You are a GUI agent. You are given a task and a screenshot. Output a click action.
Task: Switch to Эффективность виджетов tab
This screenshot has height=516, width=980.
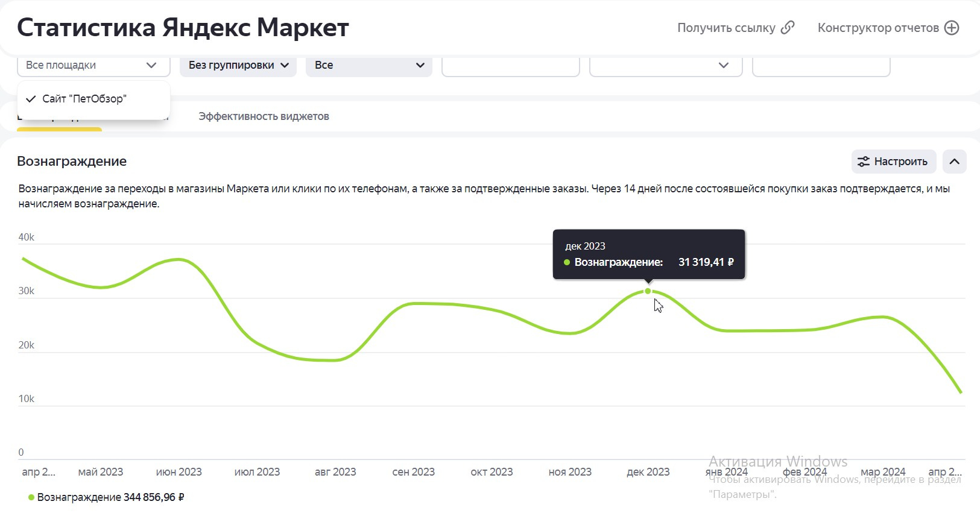[264, 116]
